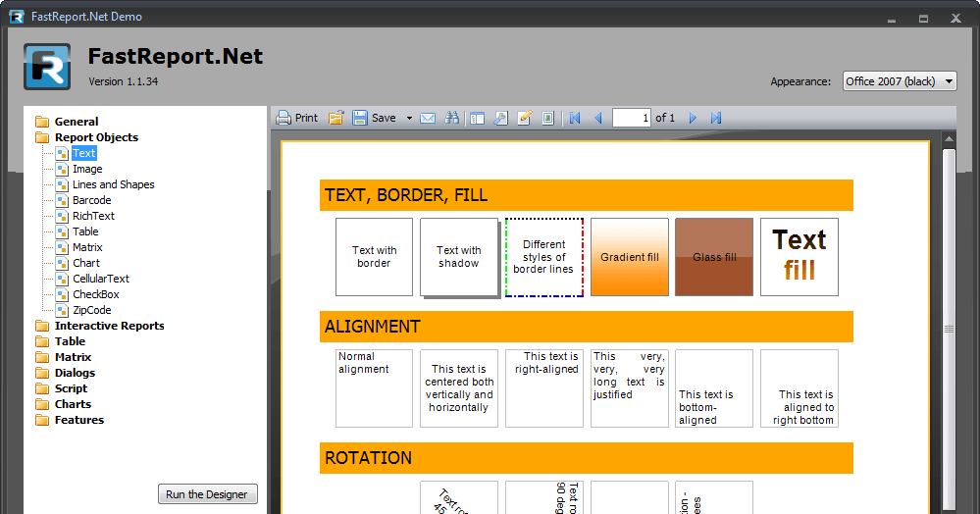Click the 'Glass fill' box
Image resolution: width=980 pixels, height=514 pixels.
tap(714, 256)
